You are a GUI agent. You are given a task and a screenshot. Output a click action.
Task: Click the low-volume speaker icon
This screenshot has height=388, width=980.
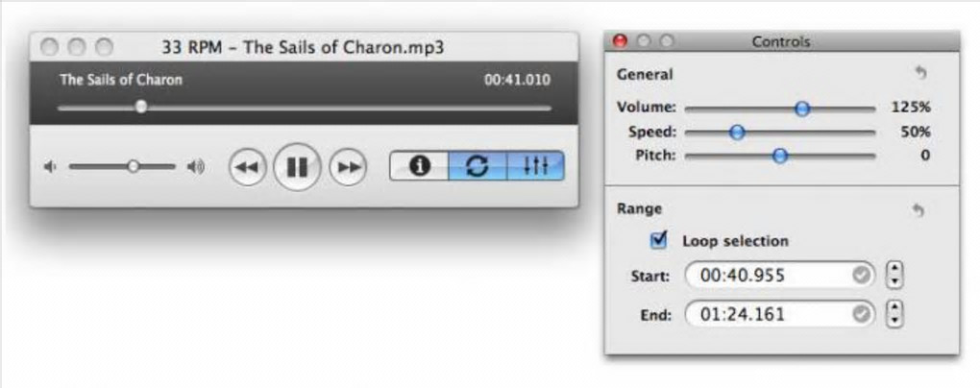(x=50, y=167)
